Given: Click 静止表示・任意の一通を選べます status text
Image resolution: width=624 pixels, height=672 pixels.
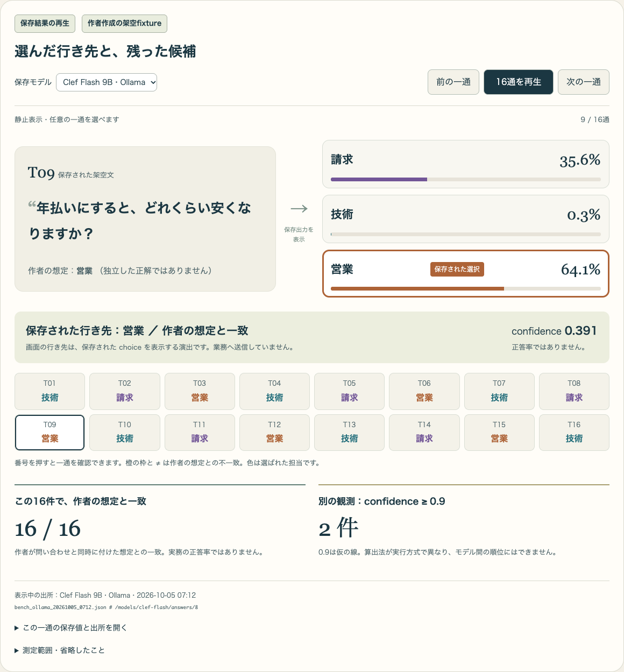Looking at the screenshot, I should (67, 119).
